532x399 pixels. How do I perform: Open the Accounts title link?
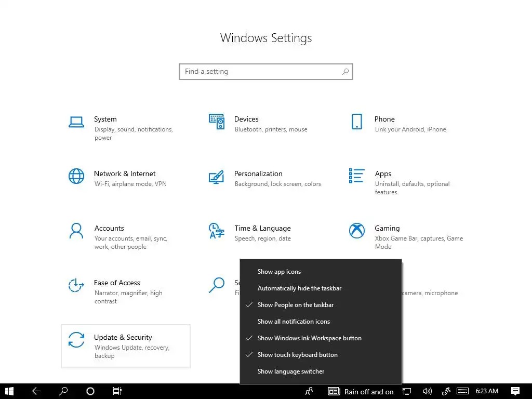(x=109, y=229)
